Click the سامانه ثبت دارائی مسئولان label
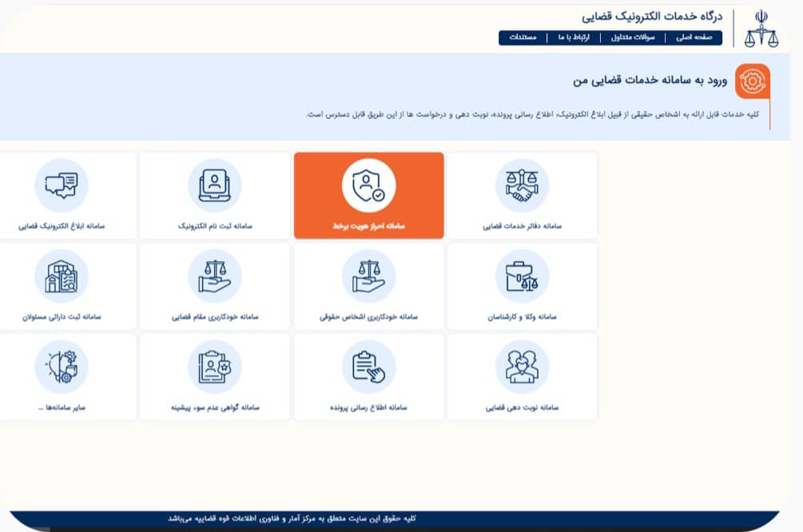This screenshot has height=532, width=803. click(62, 317)
